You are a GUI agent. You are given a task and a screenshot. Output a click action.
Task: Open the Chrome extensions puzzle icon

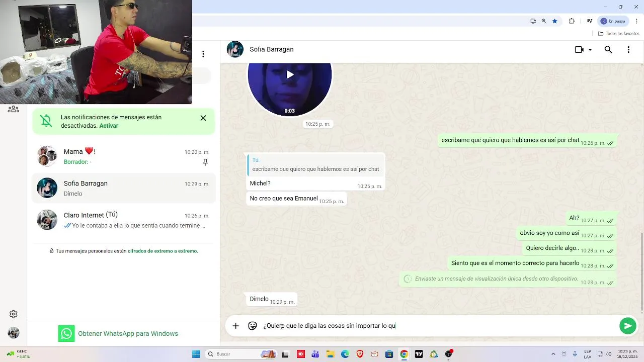(x=572, y=21)
